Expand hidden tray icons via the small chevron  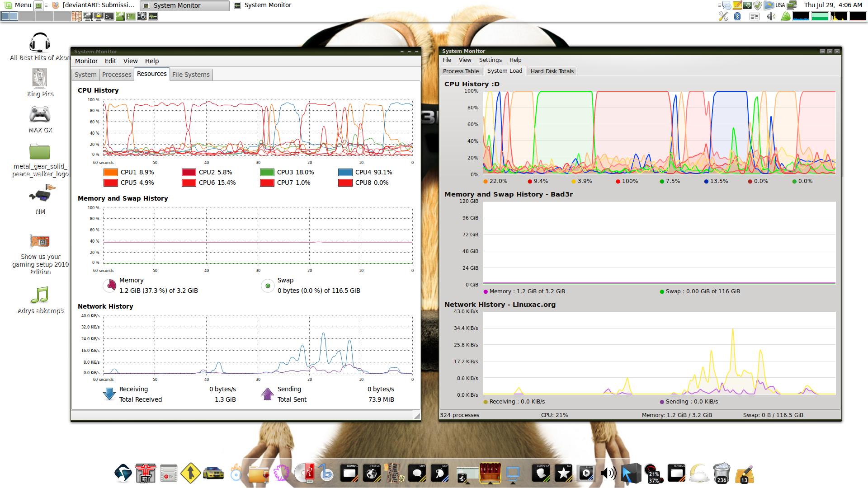719,5
